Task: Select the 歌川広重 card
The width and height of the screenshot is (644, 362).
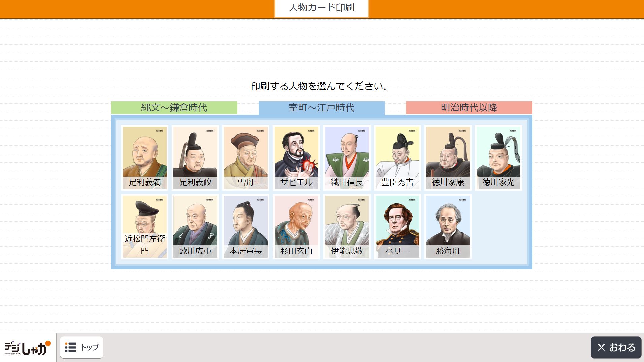Action: point(195,227)
